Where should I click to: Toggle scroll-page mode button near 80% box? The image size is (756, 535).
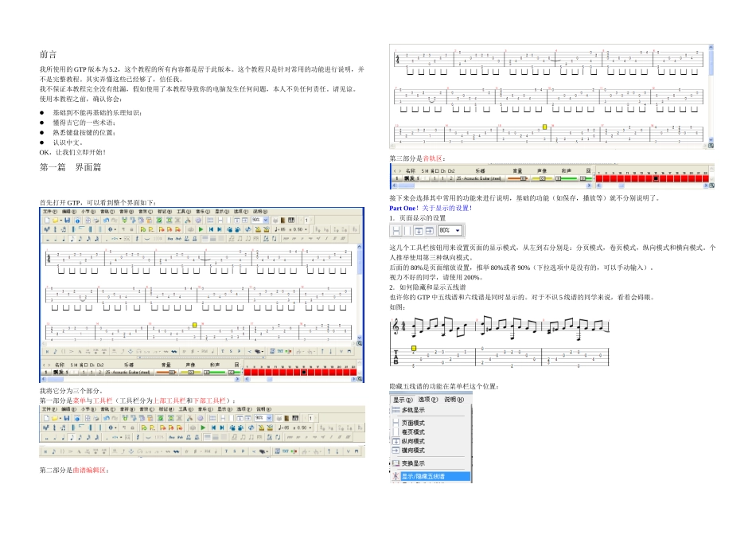407,231
